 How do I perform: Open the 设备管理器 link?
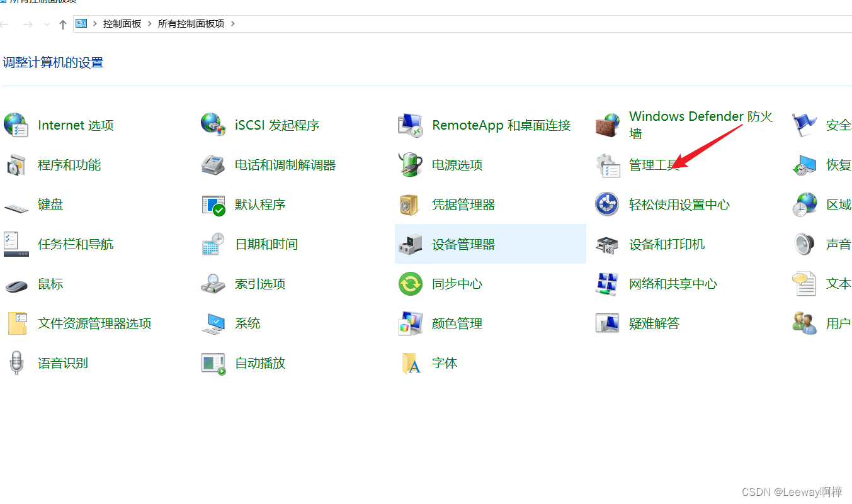(463, 244)
